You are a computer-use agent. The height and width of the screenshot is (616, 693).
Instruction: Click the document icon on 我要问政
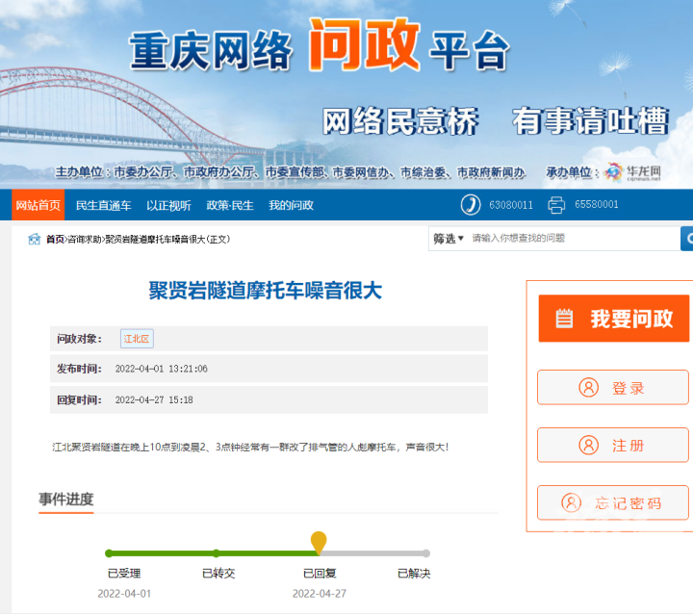(x=564, y=319)
